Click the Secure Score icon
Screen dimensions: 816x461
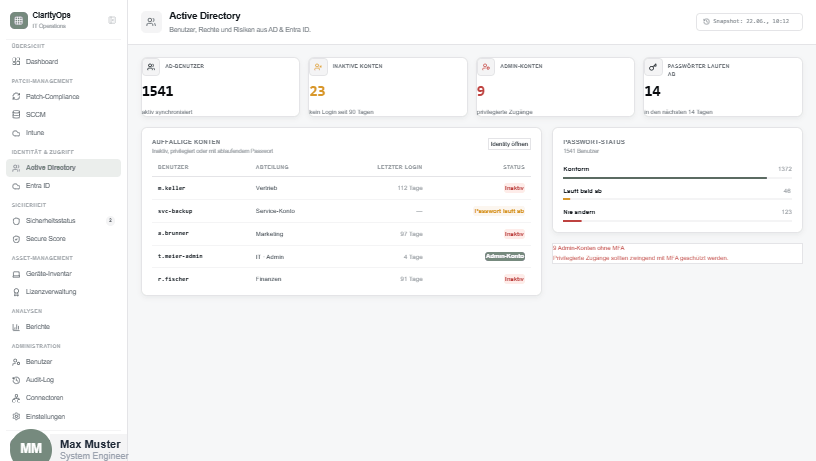tap(16, 239)
